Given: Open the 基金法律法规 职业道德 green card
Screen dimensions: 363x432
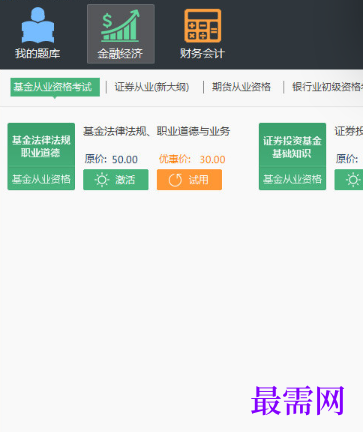Looking at the screenshot, I should 41,156.
